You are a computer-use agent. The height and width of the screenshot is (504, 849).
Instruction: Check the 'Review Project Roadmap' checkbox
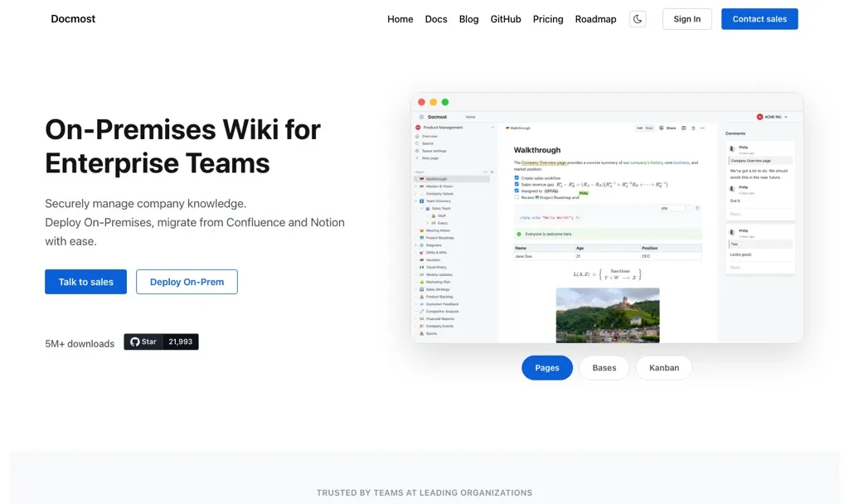point(517,197)
